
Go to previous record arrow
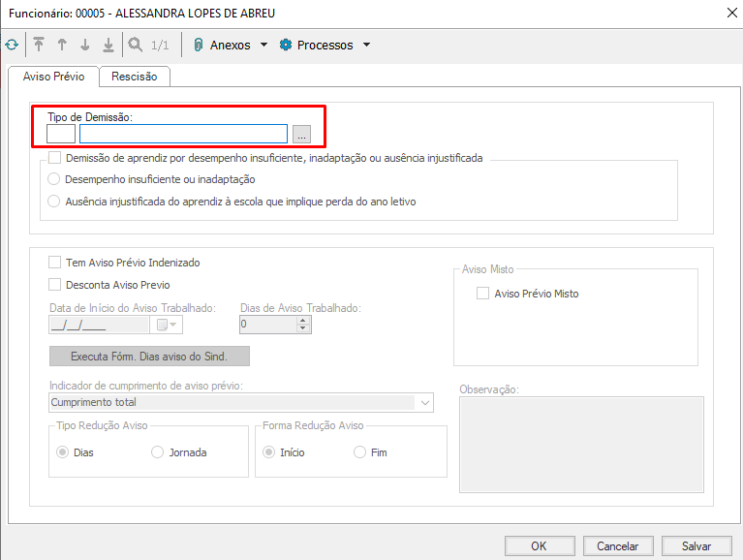[x=62, y=45]
